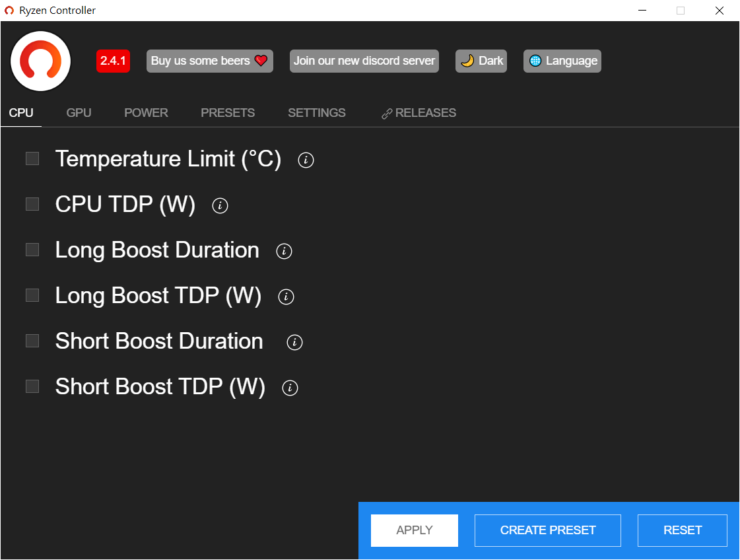Toggle the Dark theme button

[481, 61]
